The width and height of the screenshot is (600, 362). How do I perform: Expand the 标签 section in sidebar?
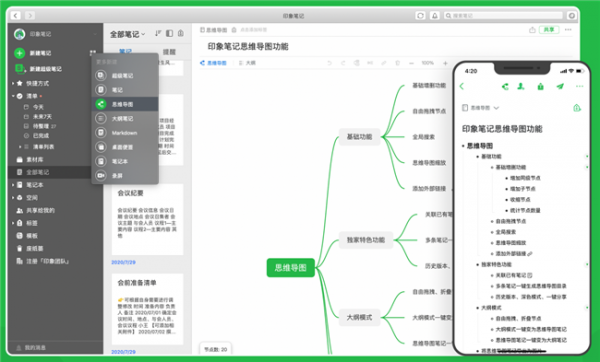pos(13,223)
